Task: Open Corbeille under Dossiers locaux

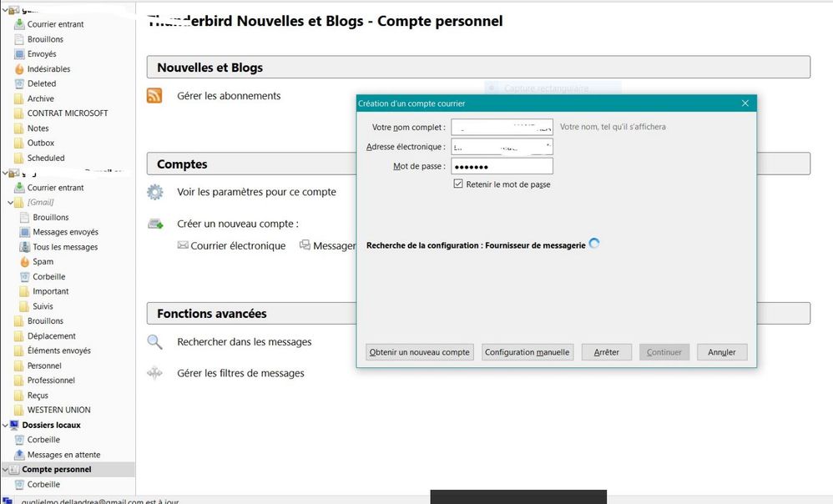Action: (x=43, y=440)
